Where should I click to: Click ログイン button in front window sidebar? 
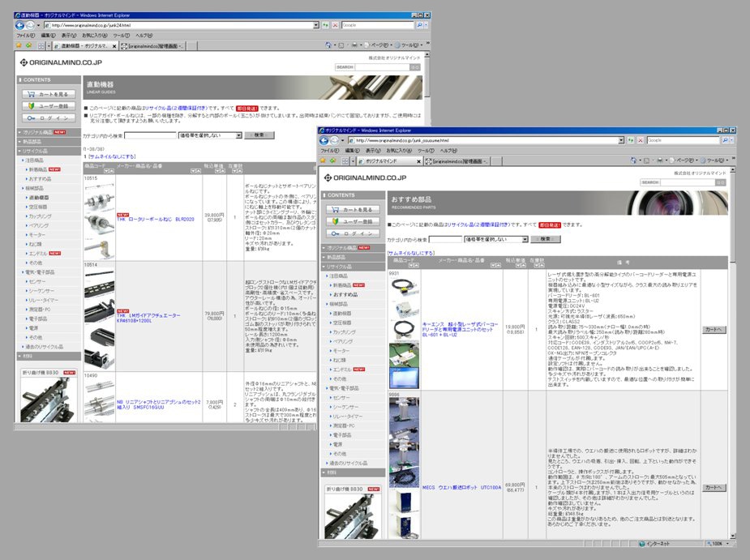point(351,233)
